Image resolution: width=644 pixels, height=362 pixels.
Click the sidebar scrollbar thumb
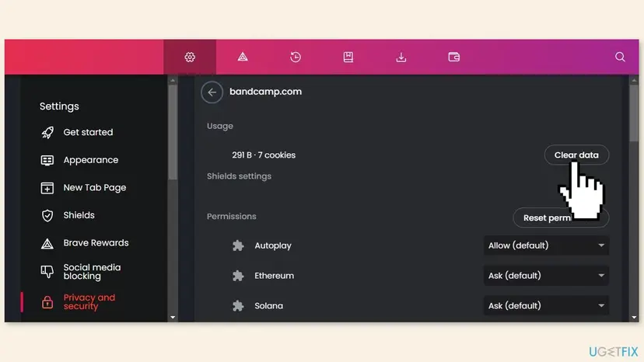(x=173, y=132)
